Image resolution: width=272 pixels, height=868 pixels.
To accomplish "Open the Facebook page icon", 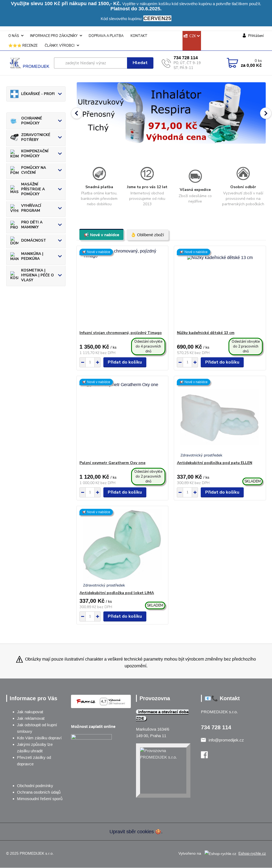I will (204, 755).
